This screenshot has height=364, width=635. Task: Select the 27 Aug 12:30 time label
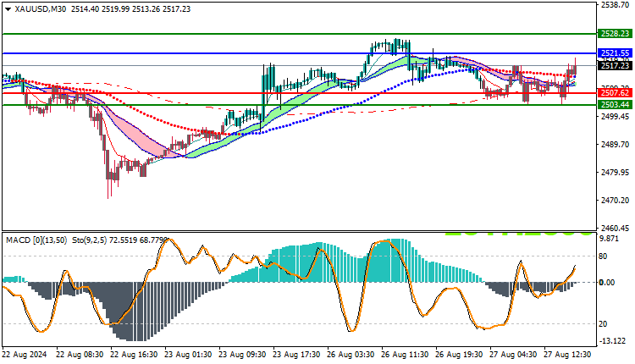pos(567,355)
